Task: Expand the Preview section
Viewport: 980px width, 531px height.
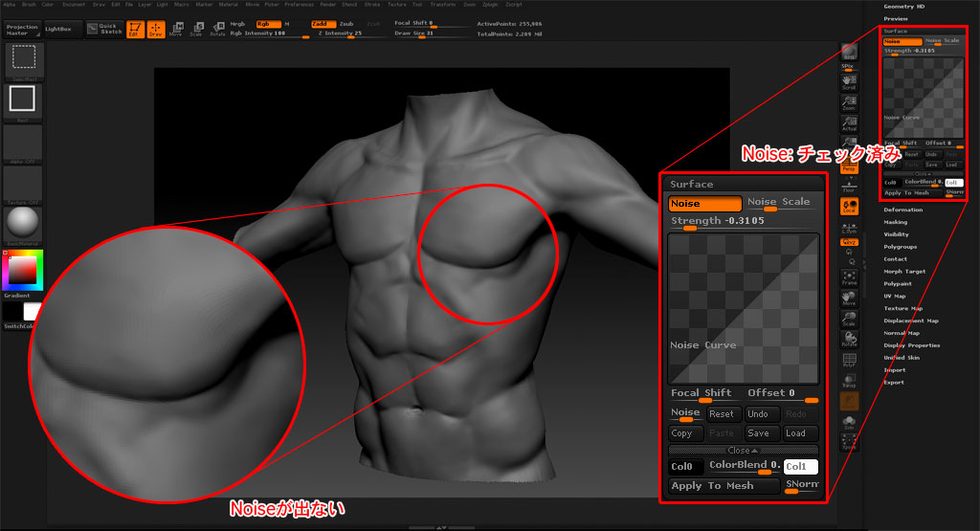Action: 896,19
